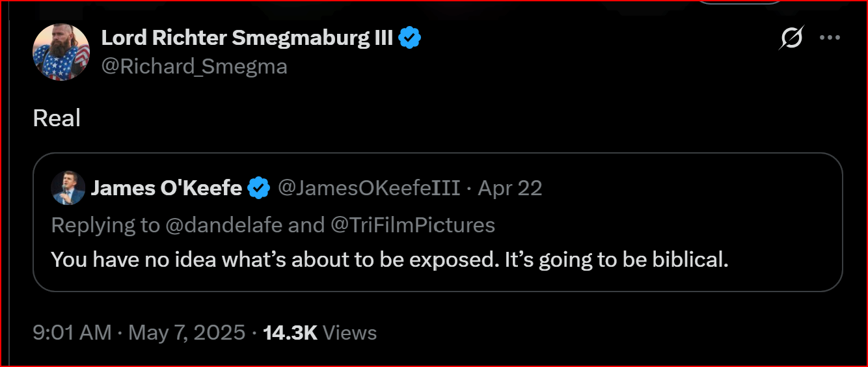The height and width of the screenshot is (367, 868).
Task: Open the Lord Richter Smegmaburg III display name
Action: (247, 38)
